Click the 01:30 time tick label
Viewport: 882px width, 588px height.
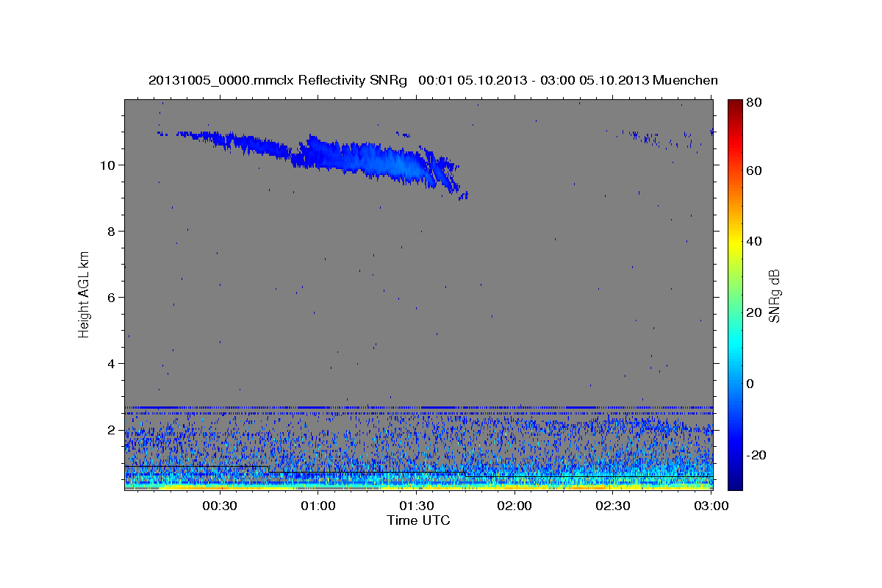point(416,506)
